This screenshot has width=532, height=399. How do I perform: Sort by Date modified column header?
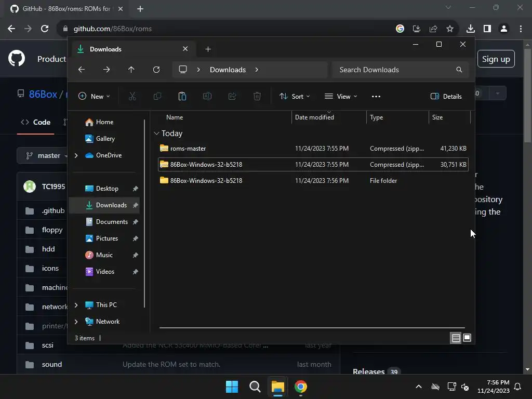329,117
